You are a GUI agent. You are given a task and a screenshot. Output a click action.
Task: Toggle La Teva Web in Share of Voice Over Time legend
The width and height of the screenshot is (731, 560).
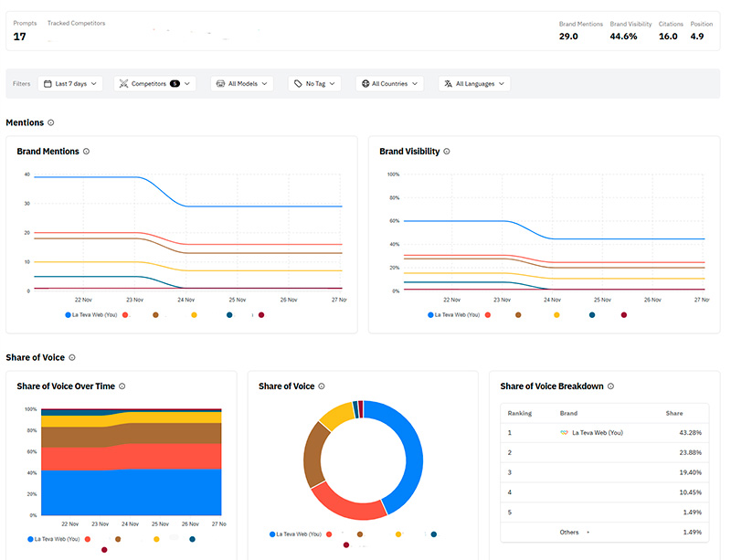53,540
